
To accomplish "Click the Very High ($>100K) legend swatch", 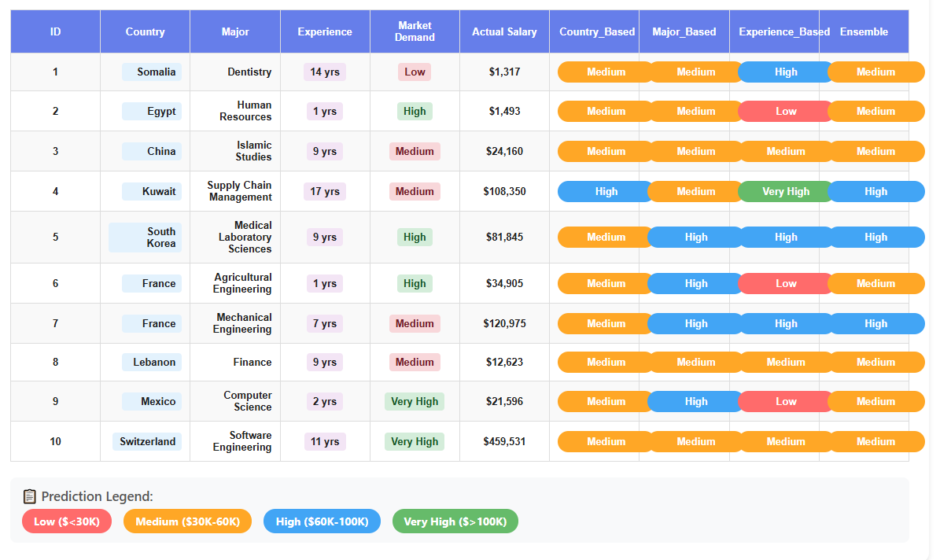I will [x=455, y=521].
